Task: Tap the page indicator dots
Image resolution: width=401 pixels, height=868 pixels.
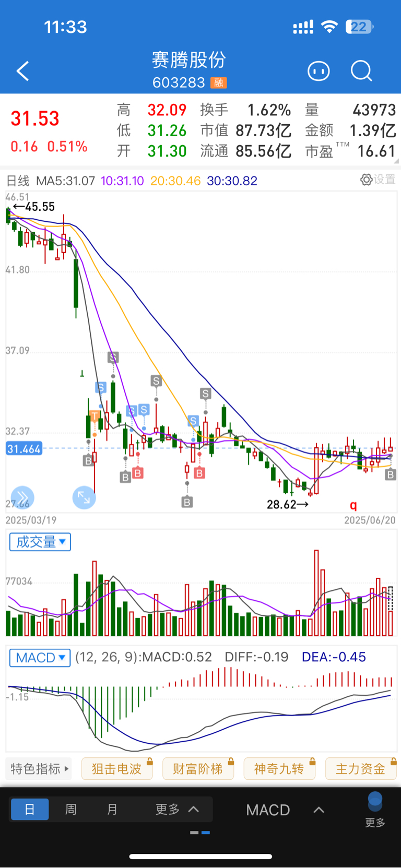Action: (x=200, y=833)
